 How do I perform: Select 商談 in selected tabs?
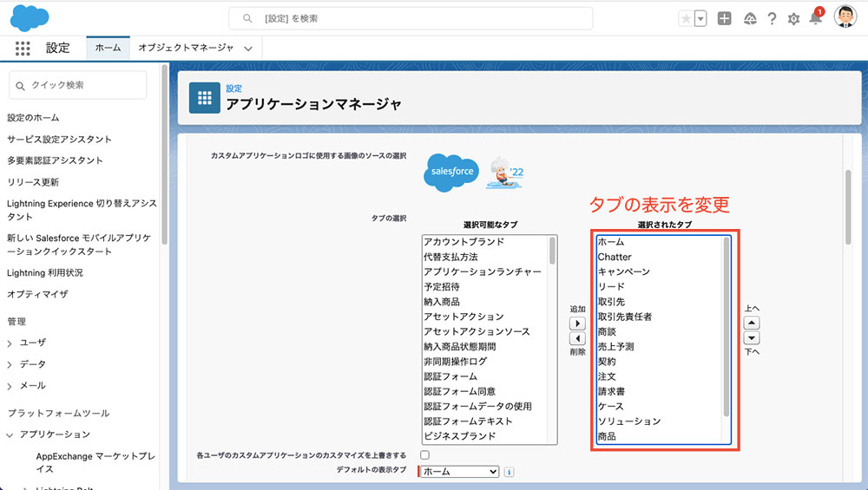pos(607,331)
